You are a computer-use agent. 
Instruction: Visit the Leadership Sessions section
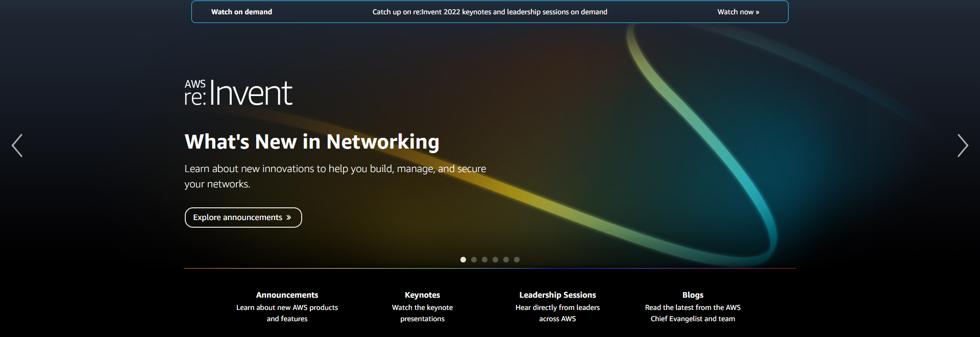pos(557,295)
